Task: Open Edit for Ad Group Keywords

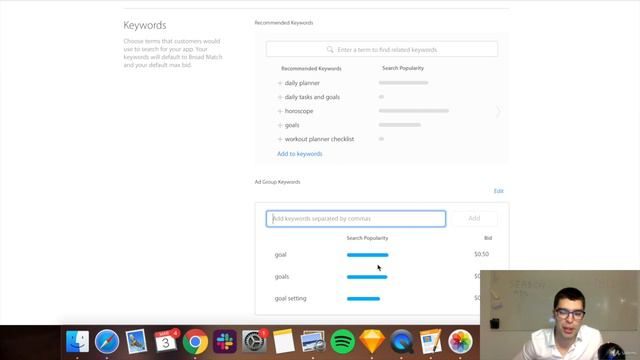Action: coord(498,191)
